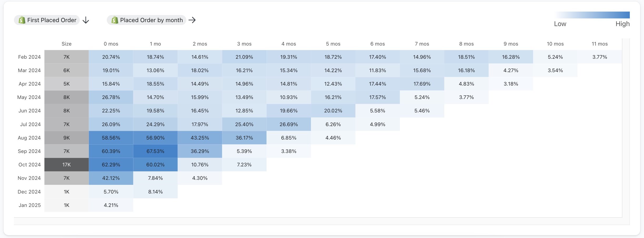Click the 67.53% cell in Sep 2024 row

click(x=155, y=151)
